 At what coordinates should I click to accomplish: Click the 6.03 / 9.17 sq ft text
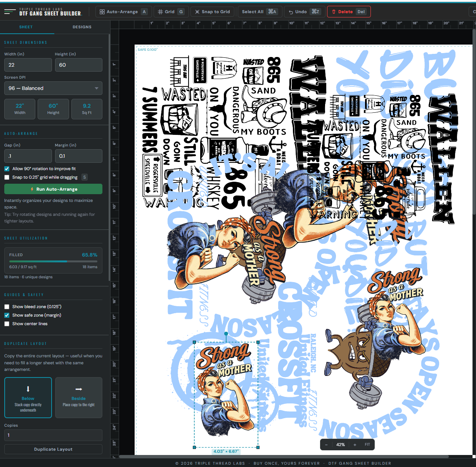(23, 267)
